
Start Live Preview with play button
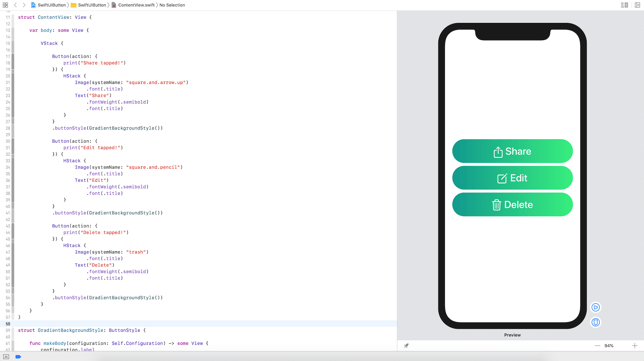pos(595,307)
